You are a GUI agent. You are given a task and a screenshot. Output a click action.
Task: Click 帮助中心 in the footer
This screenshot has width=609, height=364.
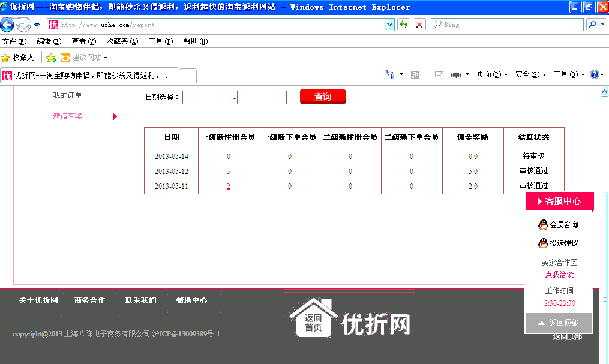pos(191,300)
